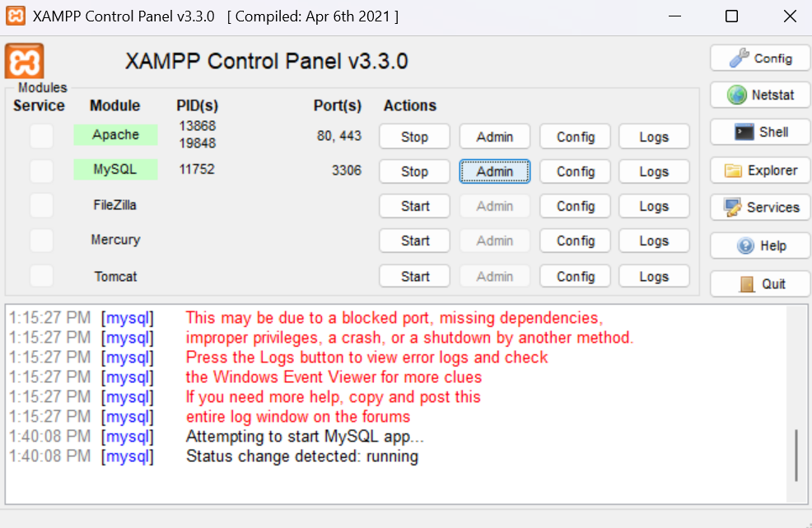Open the Shell terminal icon

(x=758, y=132)
